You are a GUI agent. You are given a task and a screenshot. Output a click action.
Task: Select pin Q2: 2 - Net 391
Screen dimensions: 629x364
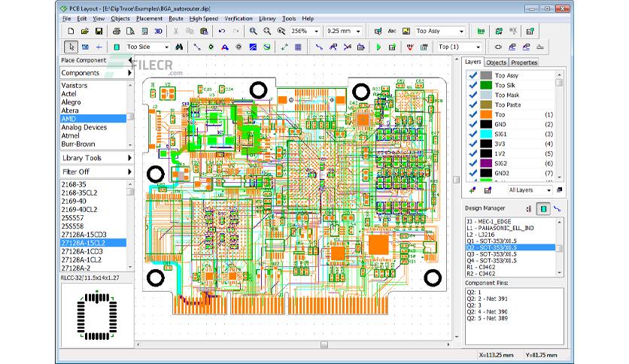pos(487,299)
